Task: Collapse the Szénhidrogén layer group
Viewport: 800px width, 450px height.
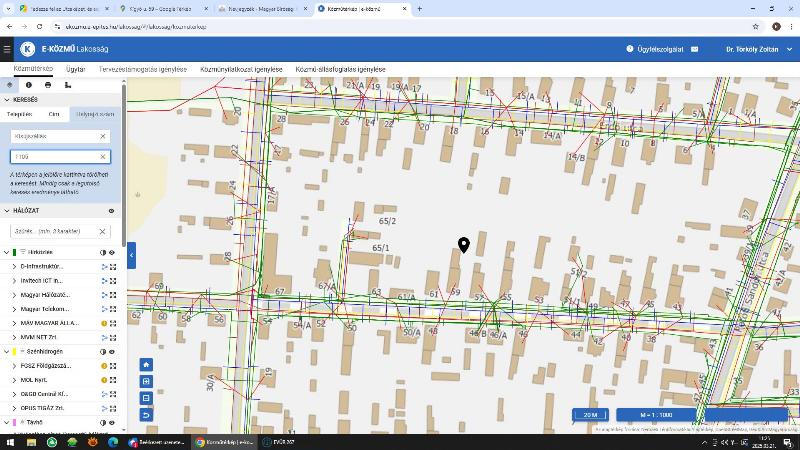Action: click(x=6, y=352)
